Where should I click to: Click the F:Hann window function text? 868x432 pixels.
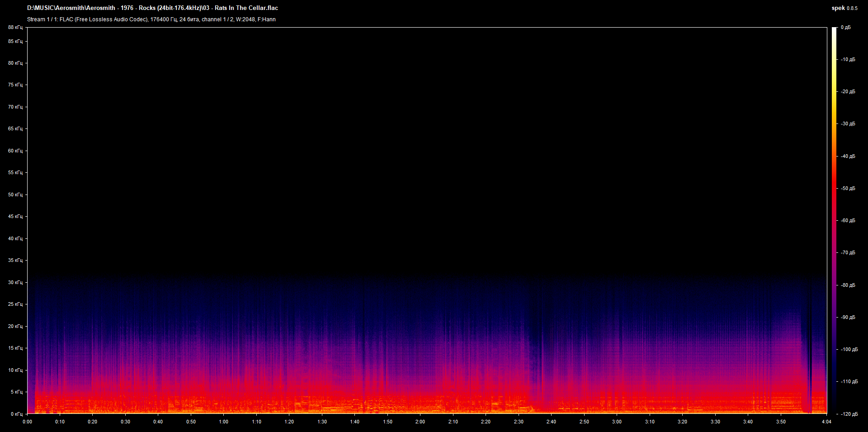(268, 19)
